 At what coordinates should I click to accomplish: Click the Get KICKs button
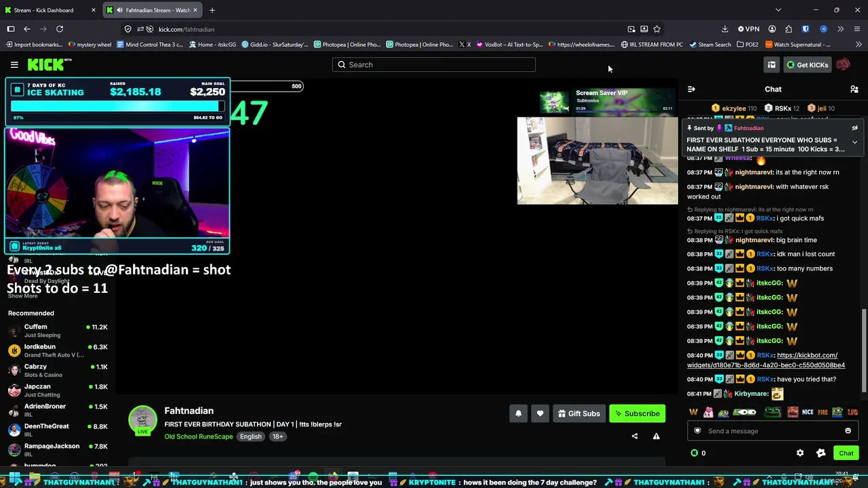[x=807, y=64]
